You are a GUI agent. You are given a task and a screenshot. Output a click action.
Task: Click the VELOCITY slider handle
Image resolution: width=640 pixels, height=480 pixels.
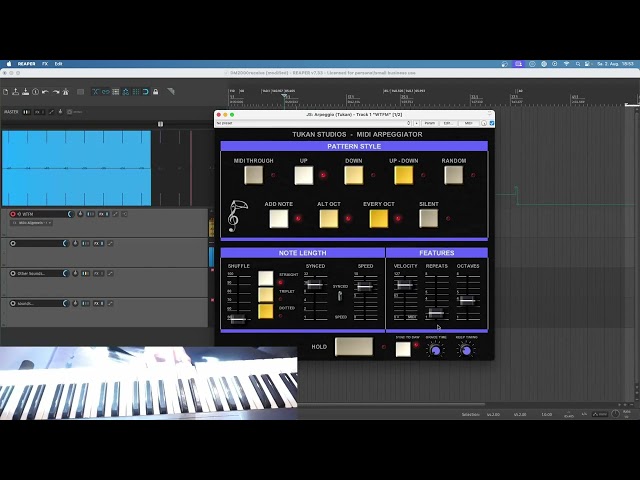pyautogui.click(x=404, y=285)
